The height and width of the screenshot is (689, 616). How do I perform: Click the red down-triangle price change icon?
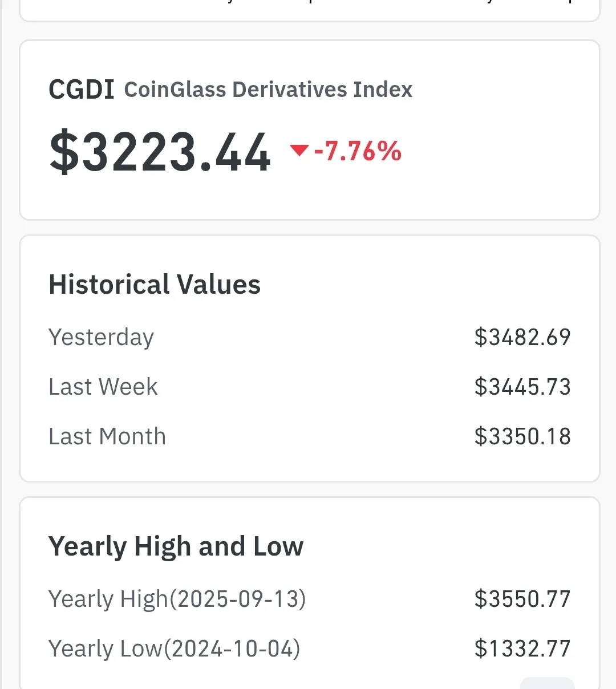point(299,150)
